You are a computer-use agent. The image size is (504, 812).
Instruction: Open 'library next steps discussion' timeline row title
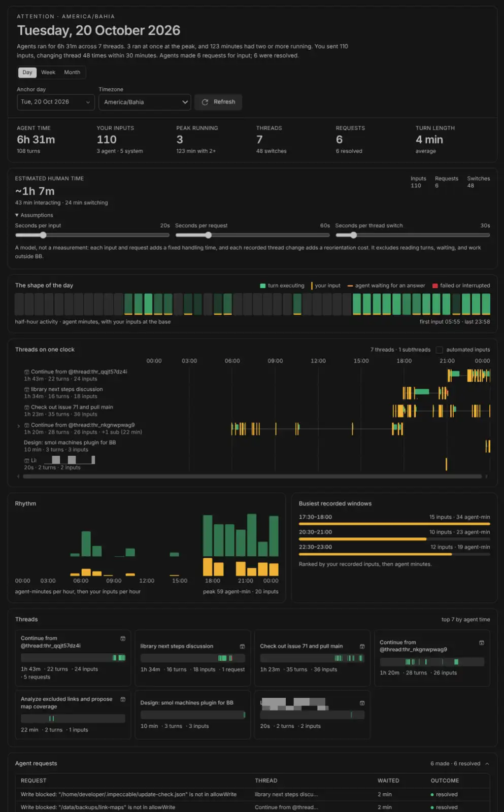point(66,389)
